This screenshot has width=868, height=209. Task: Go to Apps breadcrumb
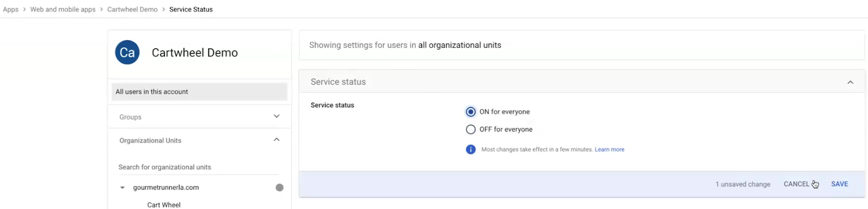click(x=11, y=9)
